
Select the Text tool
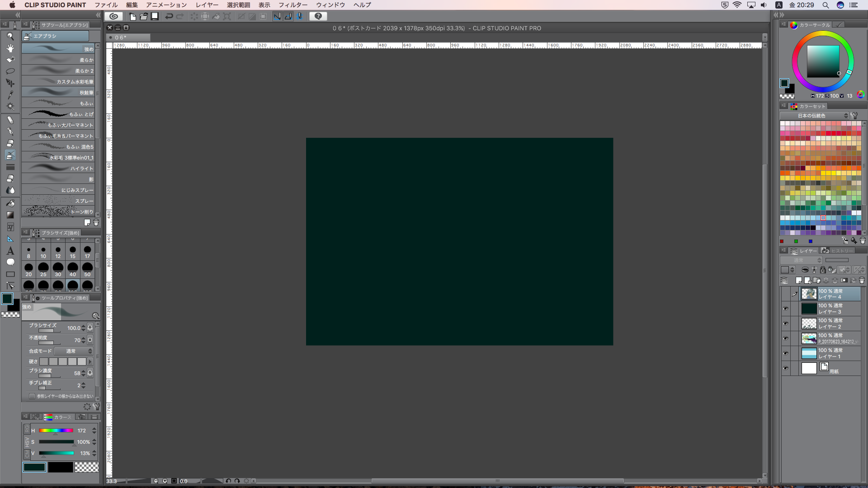pos(10,251)
